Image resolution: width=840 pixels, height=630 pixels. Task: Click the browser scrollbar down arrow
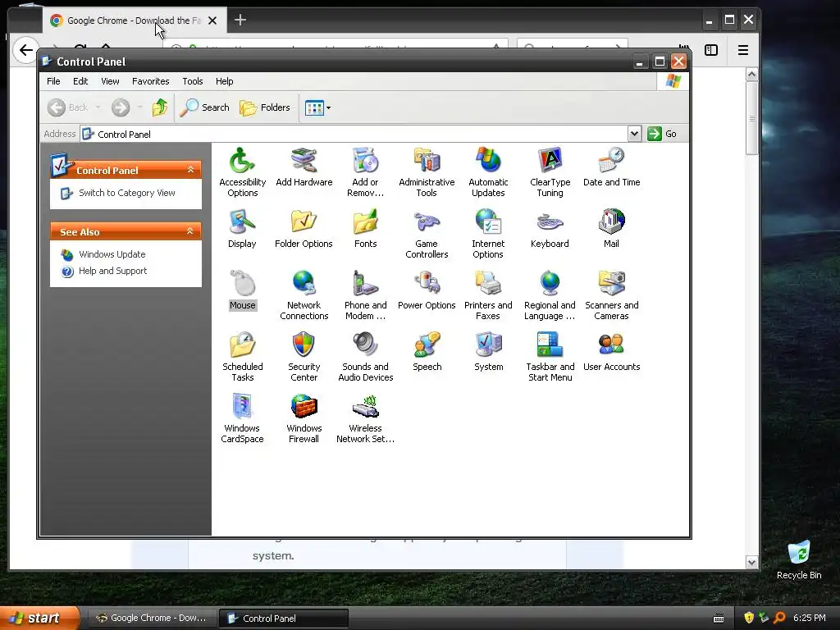click(x=751, y=563)
